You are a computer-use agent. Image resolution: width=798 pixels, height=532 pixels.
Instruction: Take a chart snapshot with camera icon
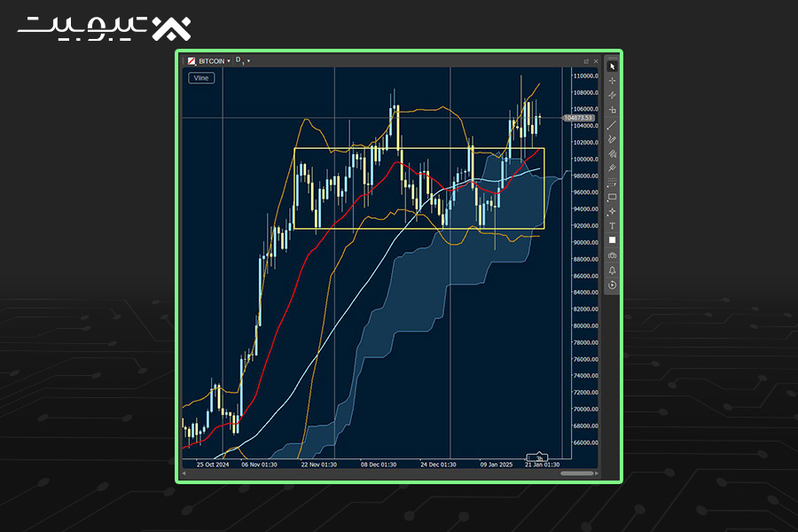[612, 255]
